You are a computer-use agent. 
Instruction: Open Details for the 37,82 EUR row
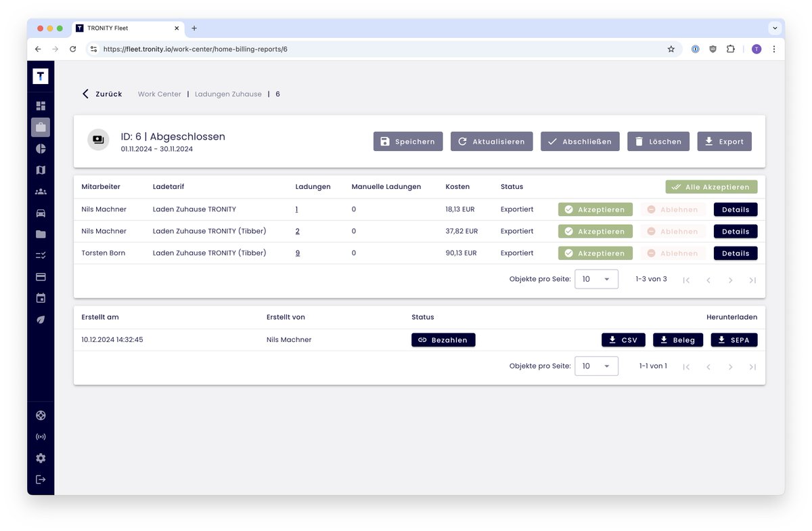pos(736,232)
